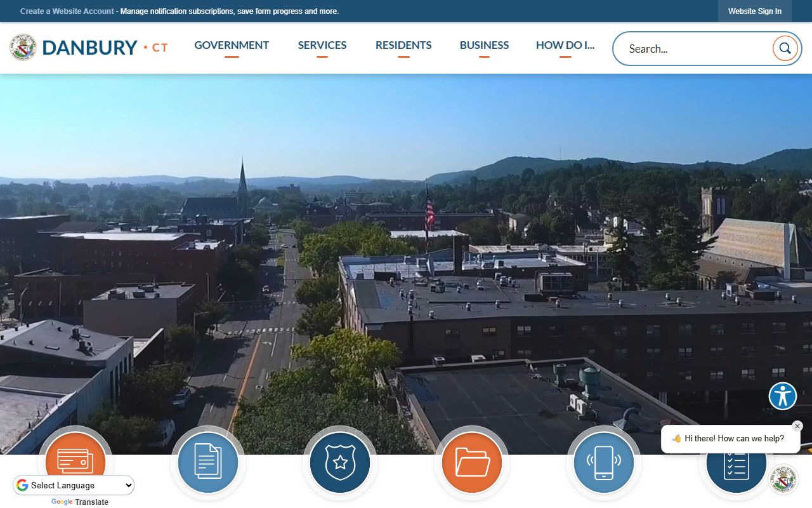Open the credit card payment icon

click(x=75, y=462)
